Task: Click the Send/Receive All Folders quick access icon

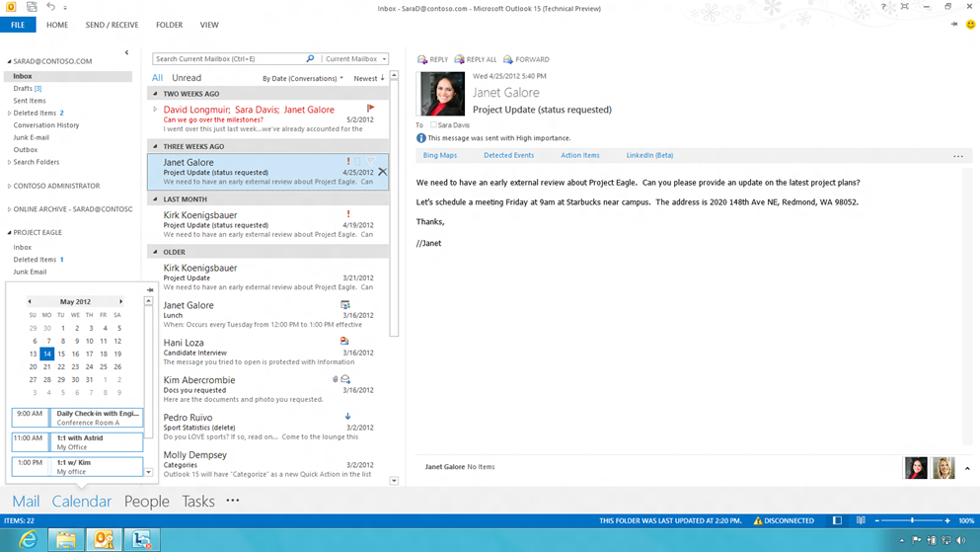Action: pos(32,7)
